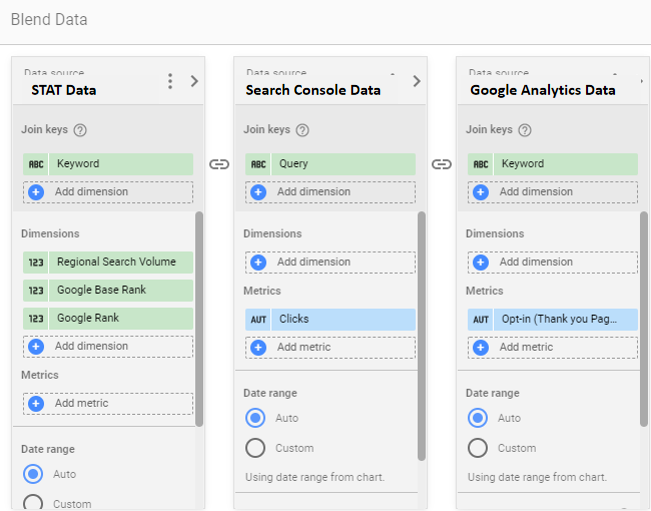
Task: Click the join link icon between Search Console and Google Analytics
Action: point(441,164)
